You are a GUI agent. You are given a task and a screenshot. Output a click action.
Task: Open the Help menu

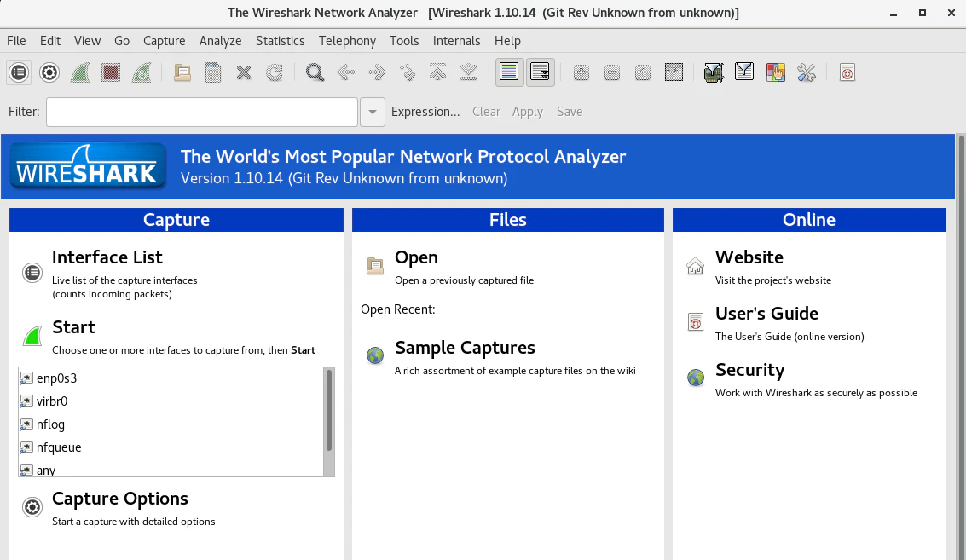(507, 41)
